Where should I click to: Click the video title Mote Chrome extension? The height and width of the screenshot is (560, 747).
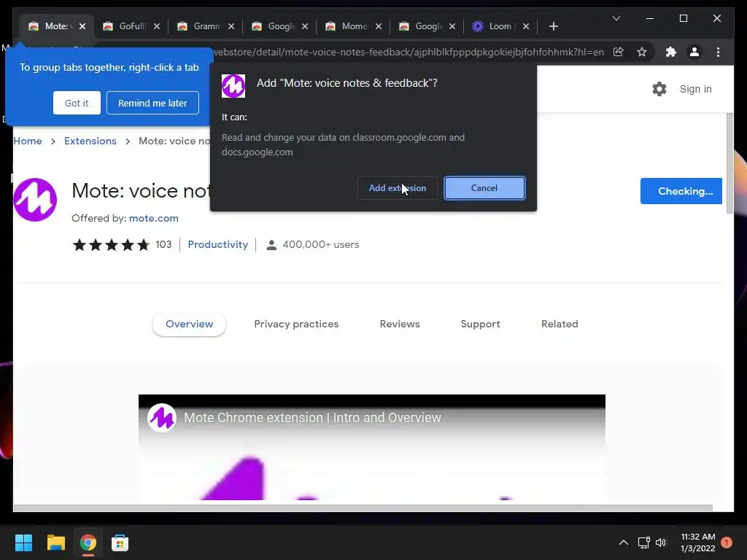[x=312, y=418]
